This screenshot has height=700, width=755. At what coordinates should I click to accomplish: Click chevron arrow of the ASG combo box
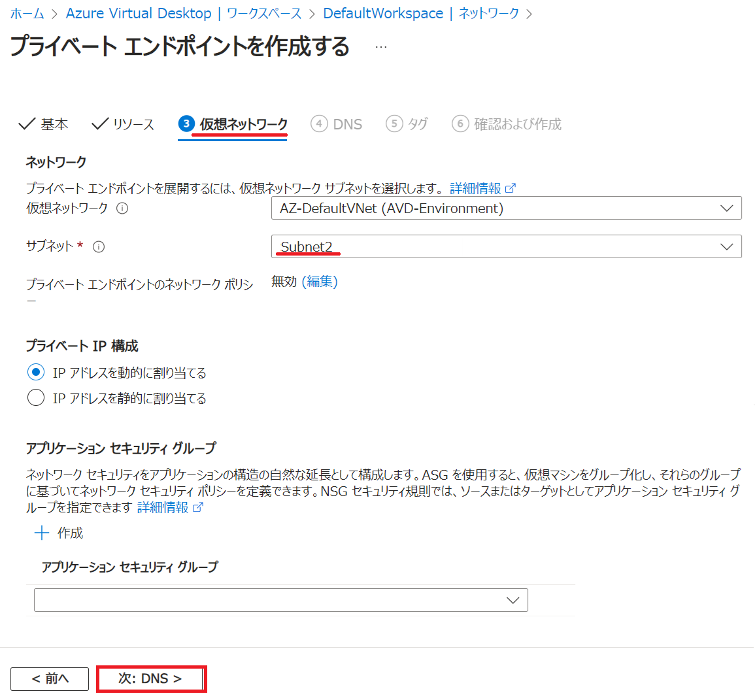pyautogui.click(x=512, y=601)
